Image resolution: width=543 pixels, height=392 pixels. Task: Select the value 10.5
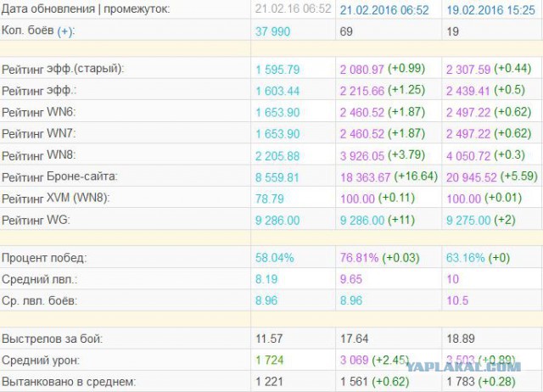pyautogui.click(x=457, y=301)
